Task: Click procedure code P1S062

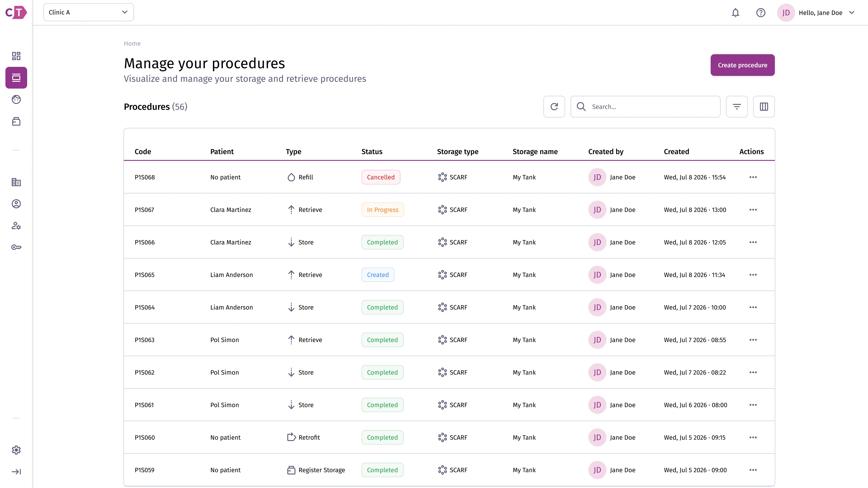Action: [145, 373]
